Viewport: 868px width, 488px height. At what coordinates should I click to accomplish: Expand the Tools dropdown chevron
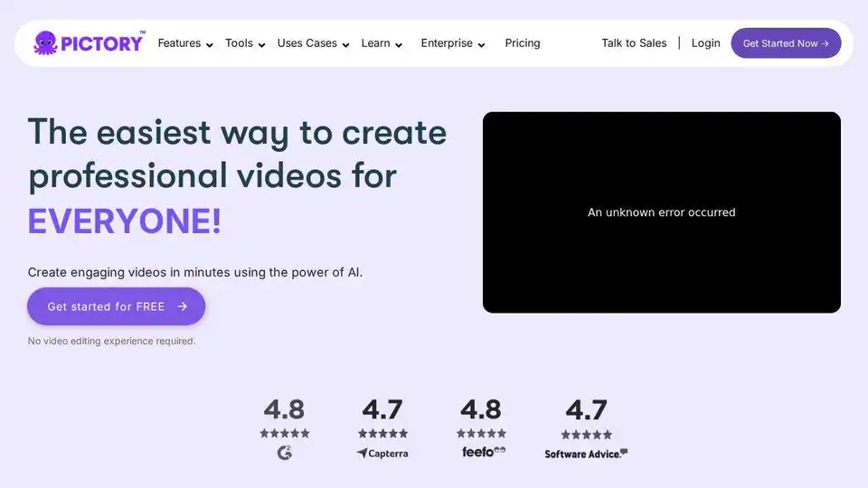pyautogui.click(x=262, y=45)
